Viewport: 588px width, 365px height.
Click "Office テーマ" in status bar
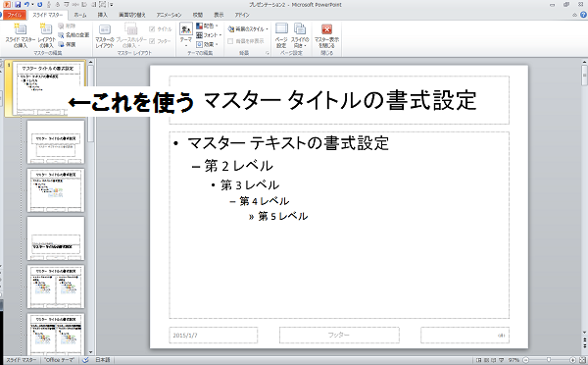[x=59, y=360]
